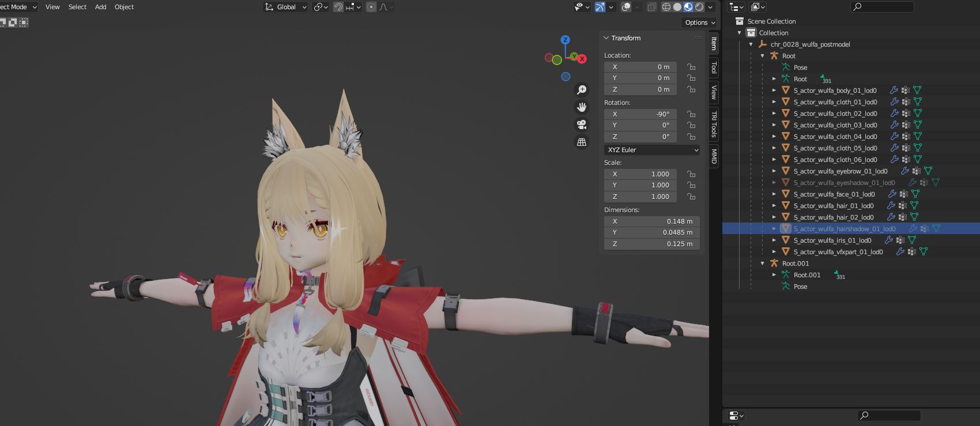This screenshot has height=426, width=980.
Task: Click the armature icon of Root object
Action: [x=774, y=56]
